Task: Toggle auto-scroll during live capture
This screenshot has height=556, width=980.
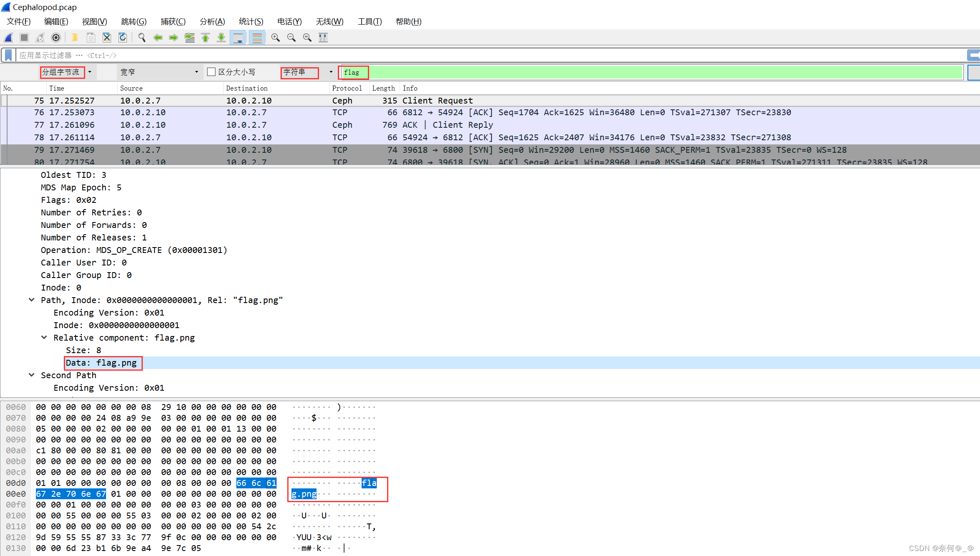Action: pos(238,38)
